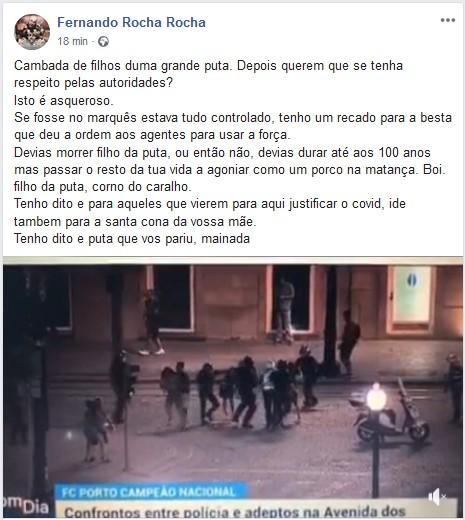
Task: Click the glowing street lamp in video
Action: (376, 397)
